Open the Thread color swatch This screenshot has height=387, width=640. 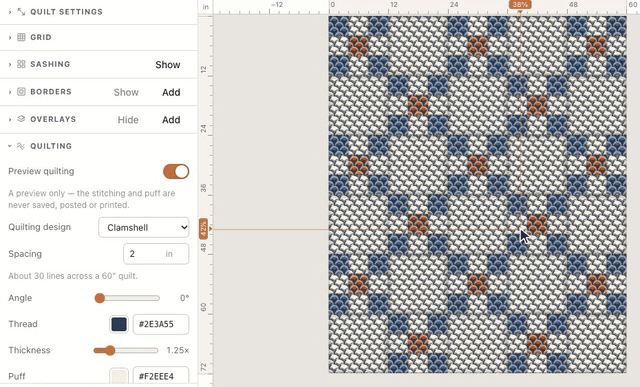[119, 325]
